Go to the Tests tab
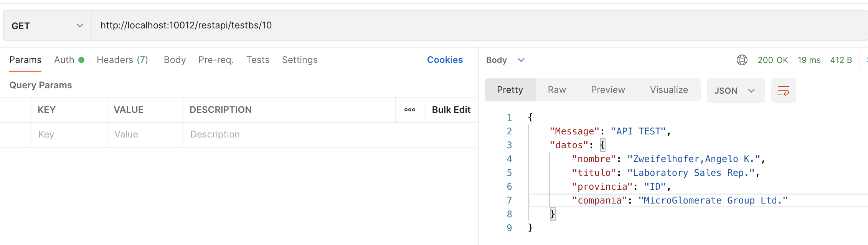Image resolution: width=868 pixels, height=245 pixels. (258, 60)
